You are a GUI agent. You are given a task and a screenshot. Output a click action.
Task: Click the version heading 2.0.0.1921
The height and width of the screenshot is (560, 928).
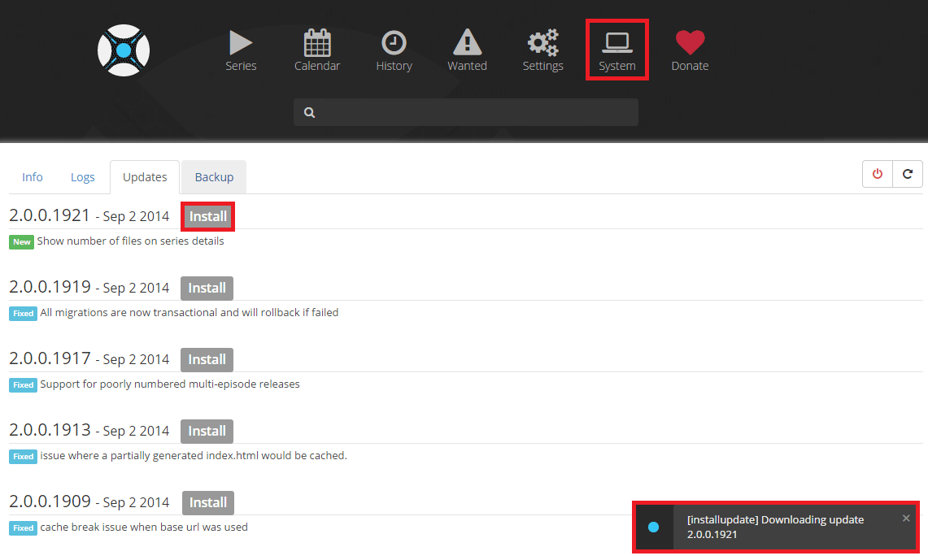(50, 215)
